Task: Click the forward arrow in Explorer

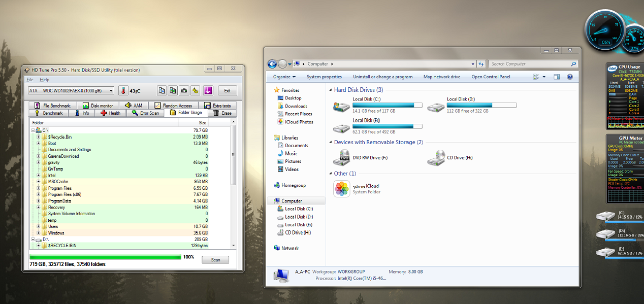Action: click(283, 64)
